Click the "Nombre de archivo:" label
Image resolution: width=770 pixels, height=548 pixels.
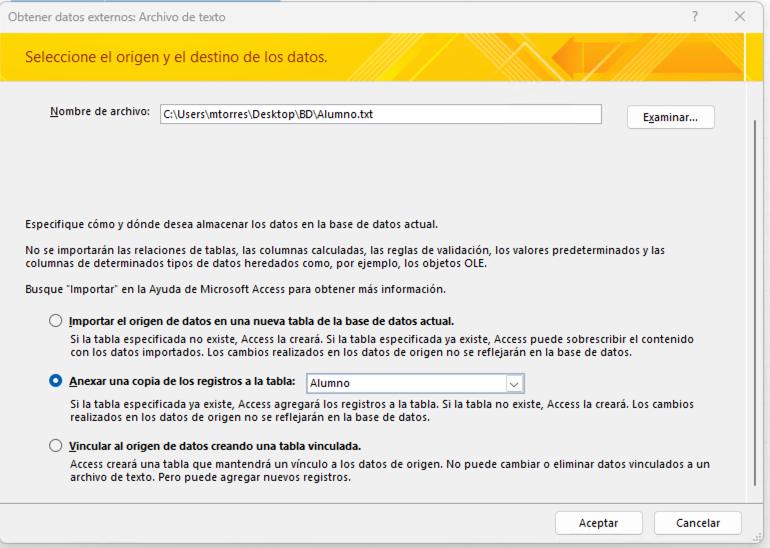coord(99,111)
